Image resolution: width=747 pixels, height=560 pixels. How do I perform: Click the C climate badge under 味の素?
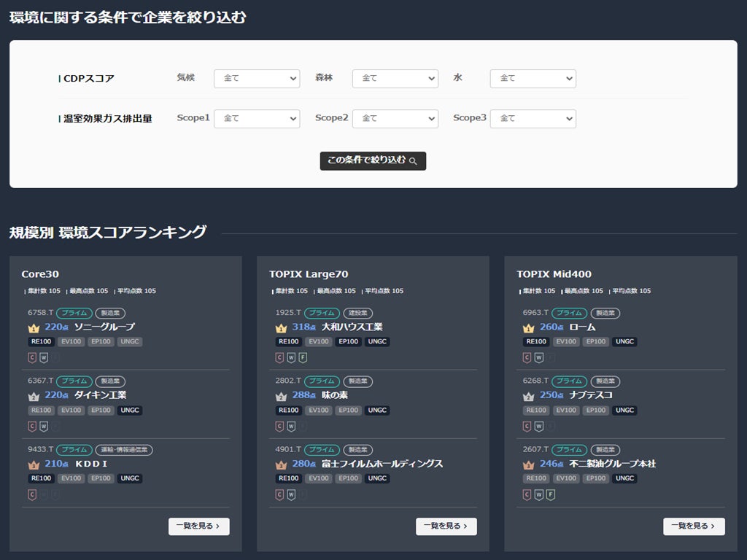click(279, 426)
